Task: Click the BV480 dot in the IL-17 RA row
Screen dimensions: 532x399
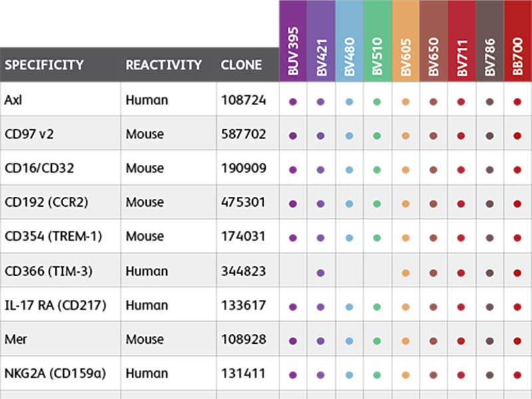Action: pos(349,307)
